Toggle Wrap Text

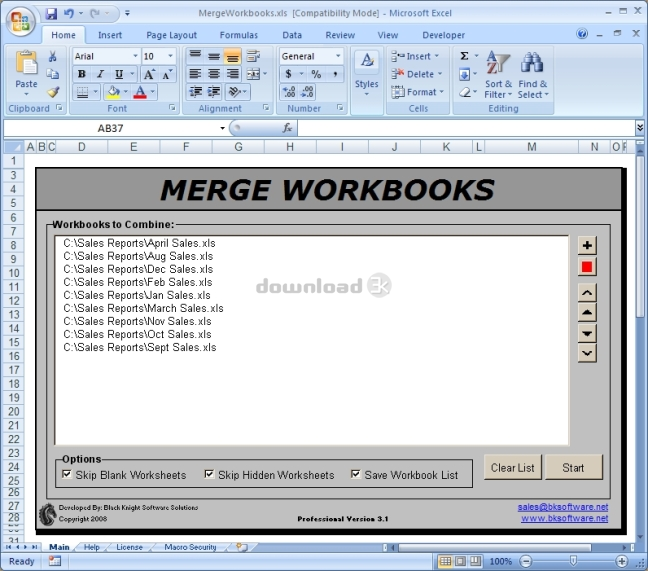pos(253,56)
